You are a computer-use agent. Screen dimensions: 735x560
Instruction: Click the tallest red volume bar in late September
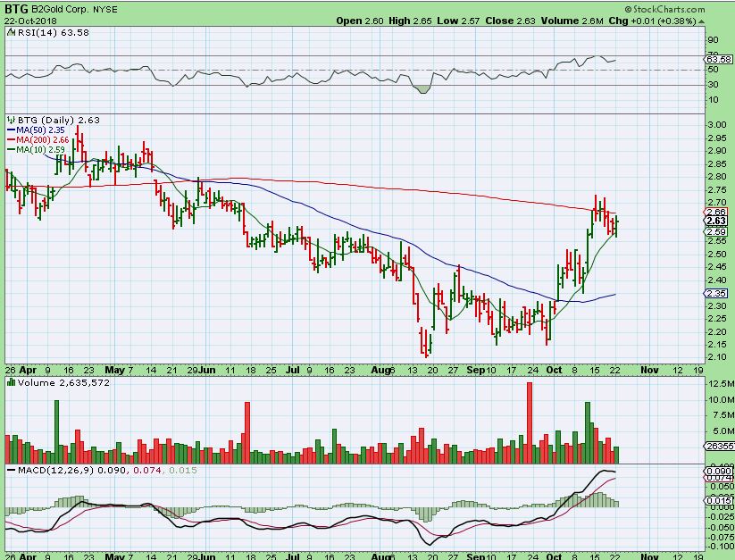point(530,423)
